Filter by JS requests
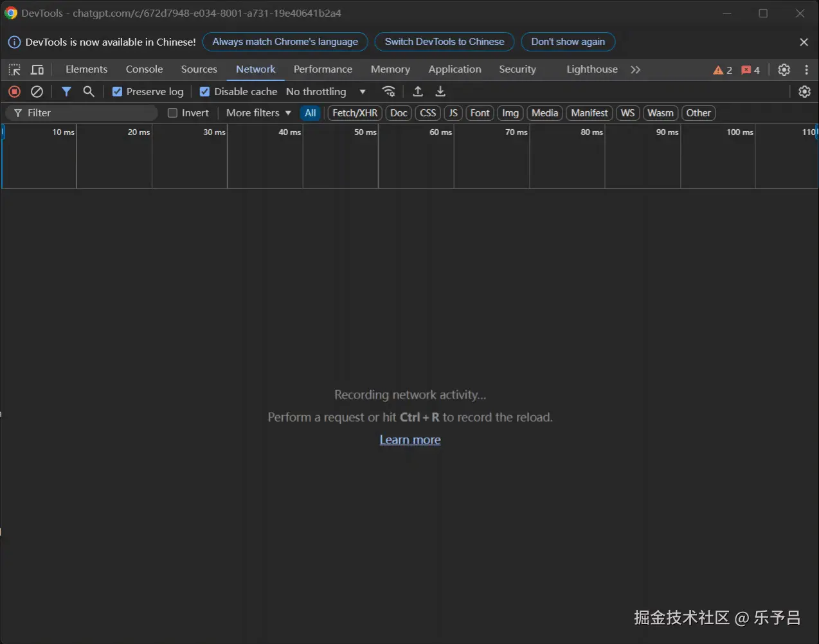 point(453,112)
